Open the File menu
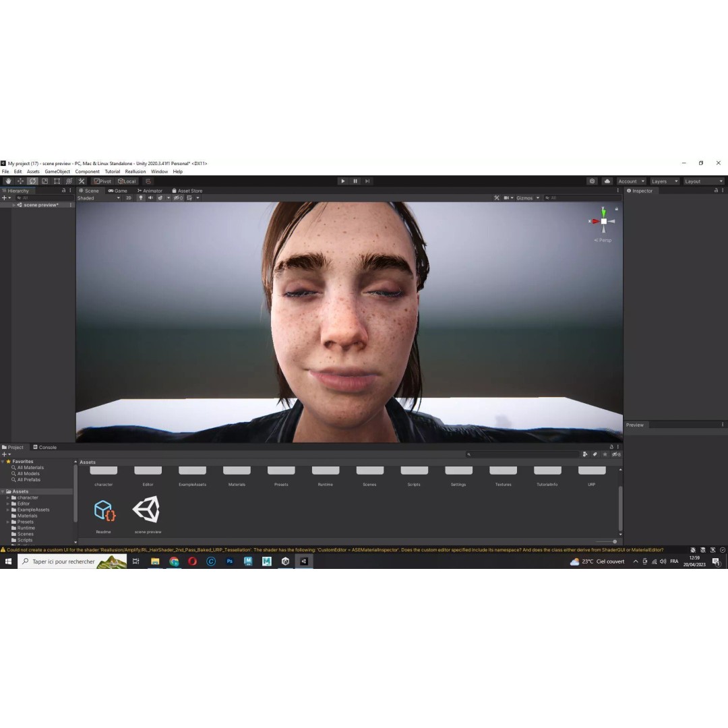Image resolution: width=728 pixels, height=728 pixels. pos(5,171)
